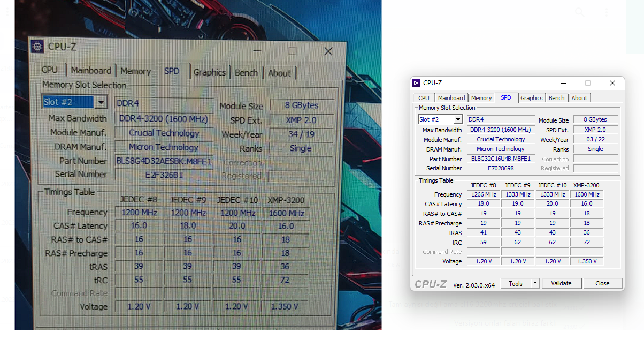Click Micron Technology in the right window

(501, 149)
